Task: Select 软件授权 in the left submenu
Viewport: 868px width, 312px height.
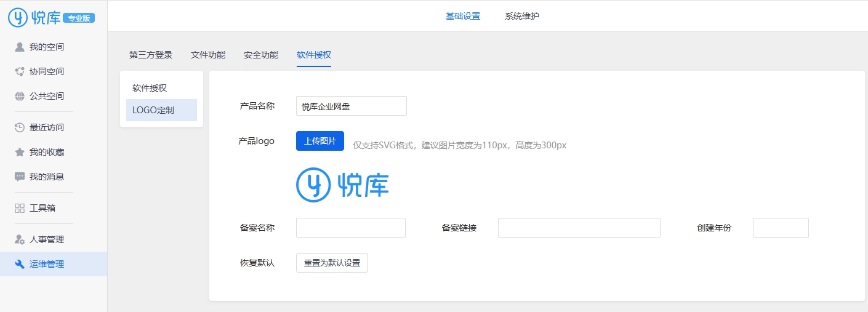Action: (x=150, y=88)
